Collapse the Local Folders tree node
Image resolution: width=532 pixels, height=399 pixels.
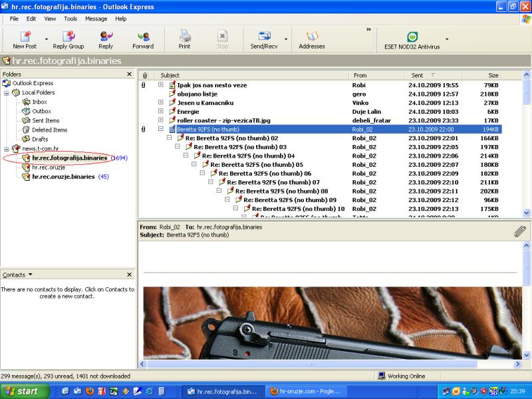7,92
